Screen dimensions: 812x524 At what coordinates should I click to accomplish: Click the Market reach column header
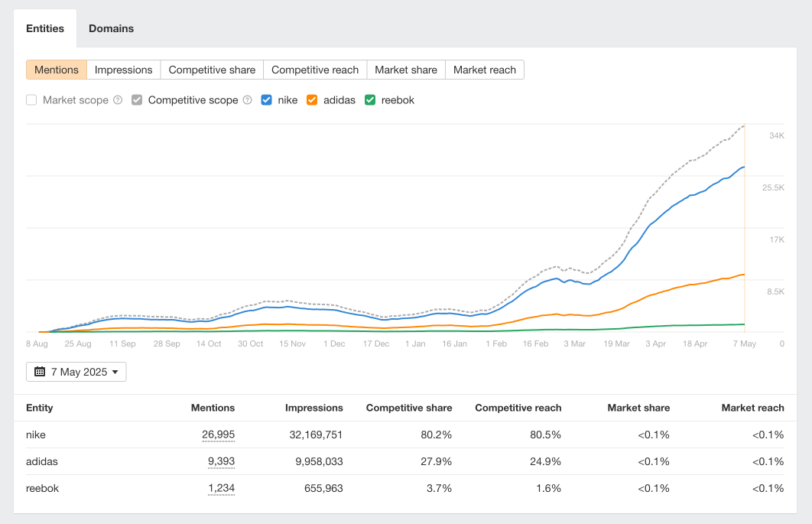(x=753, y=408)
